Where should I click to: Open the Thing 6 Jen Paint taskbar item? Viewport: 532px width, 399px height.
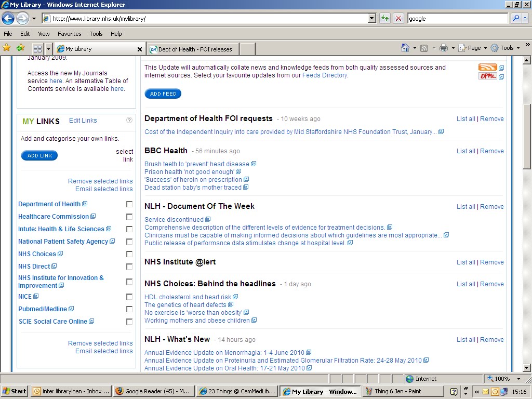click(403, 391)
